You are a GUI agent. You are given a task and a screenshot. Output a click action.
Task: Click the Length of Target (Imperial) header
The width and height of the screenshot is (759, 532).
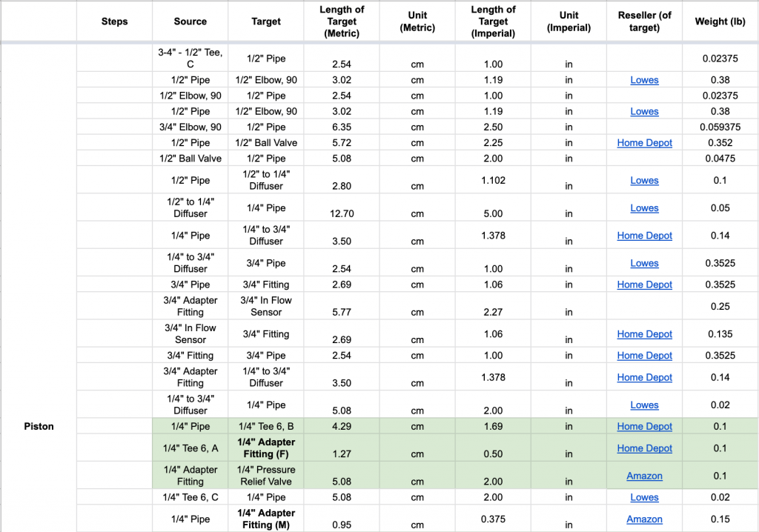[x=493, y=21]
